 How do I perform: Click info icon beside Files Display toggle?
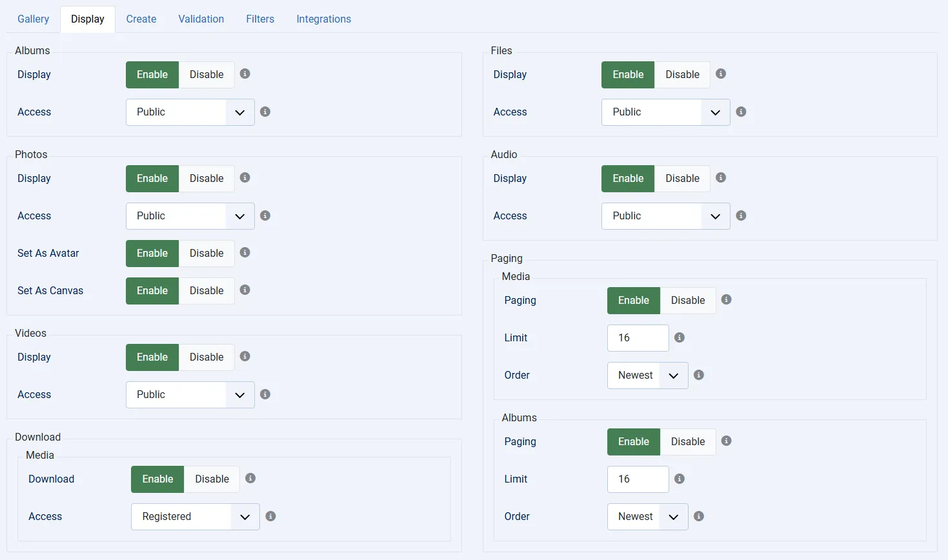[721, 74]
